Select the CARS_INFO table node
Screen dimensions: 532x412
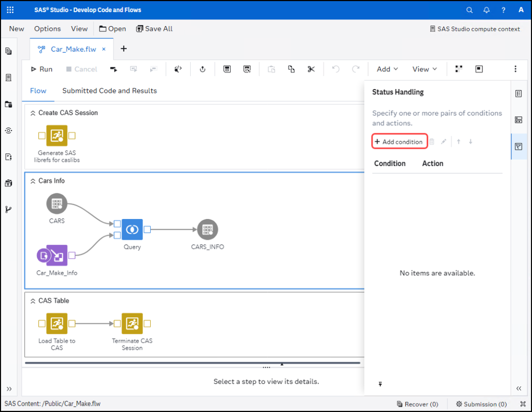207,230
